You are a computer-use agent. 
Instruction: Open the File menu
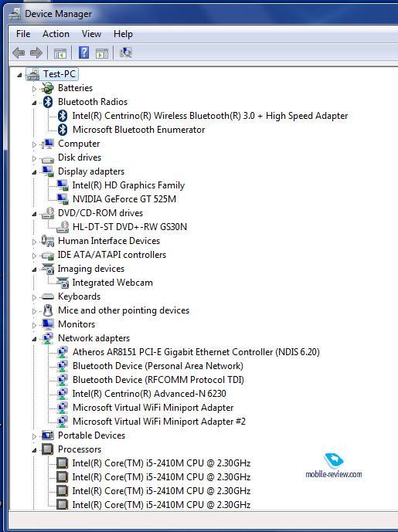point(23,34)
